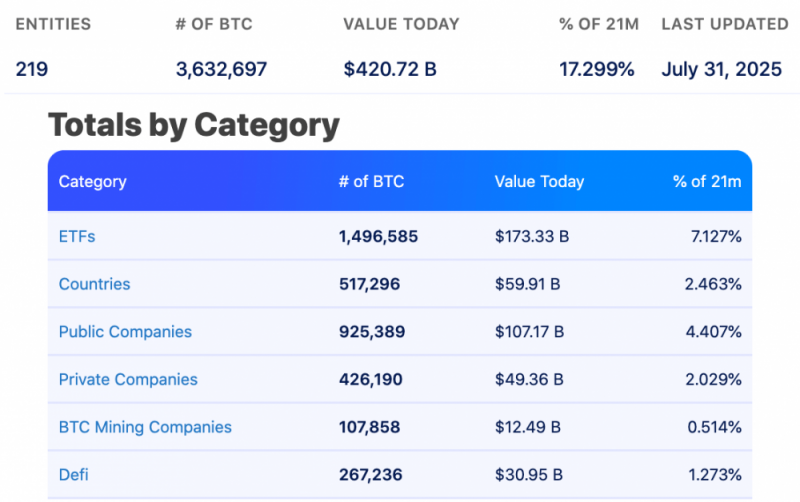Open the Private Companies link
Image resolution: width=800 pixels, height=502 pixels.
128,379
